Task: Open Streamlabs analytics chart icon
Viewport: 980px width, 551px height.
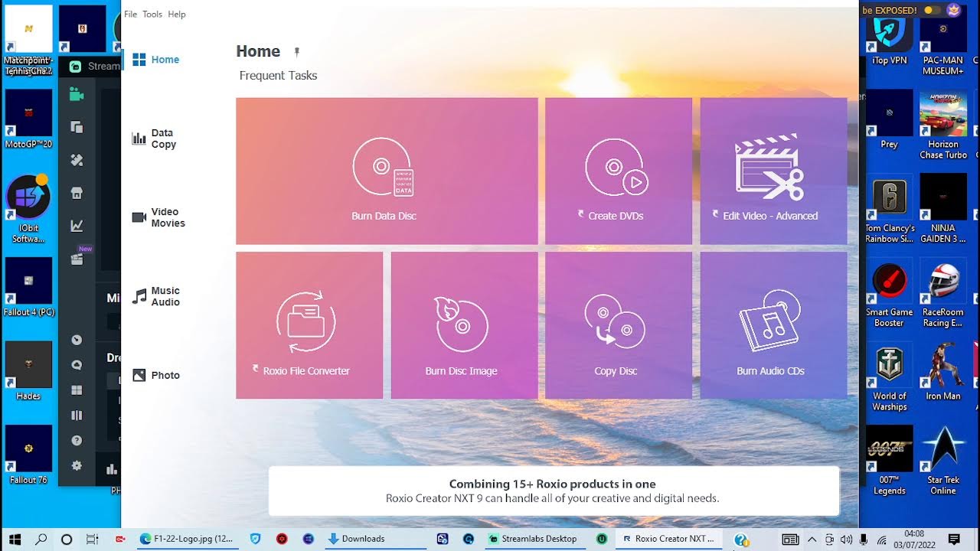Action: tap(77, 226)
